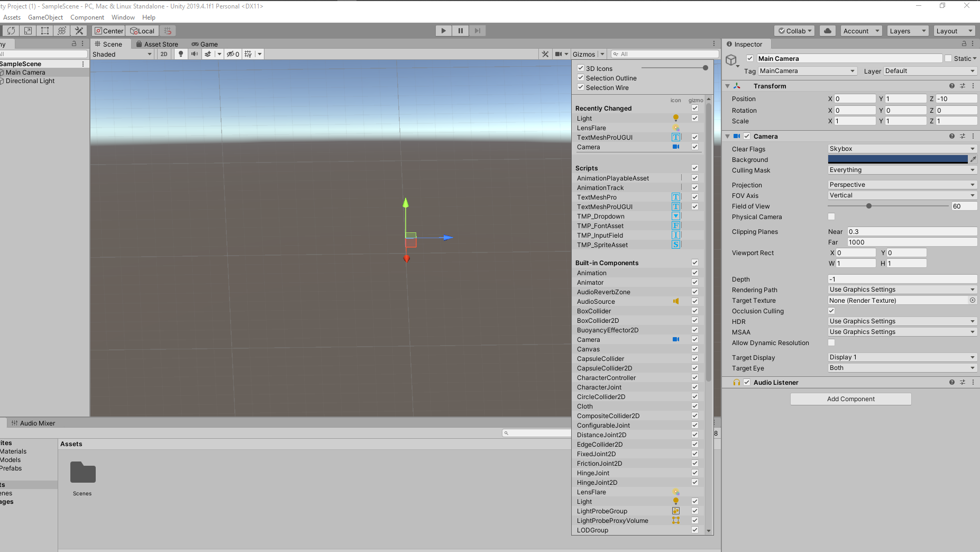
Task: Collapse the Transform component foldout
Action: [728, 86]
